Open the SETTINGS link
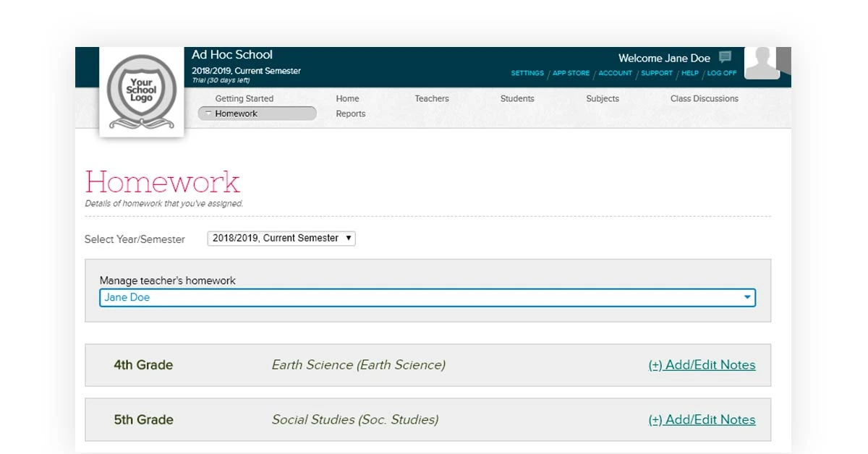 [527, 73]
